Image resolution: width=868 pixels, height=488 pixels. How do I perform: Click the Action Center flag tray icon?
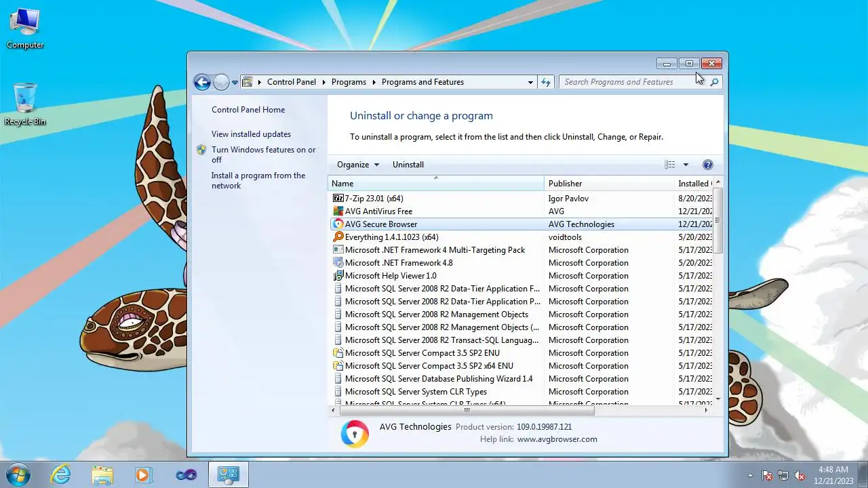(x=767, y=475)
